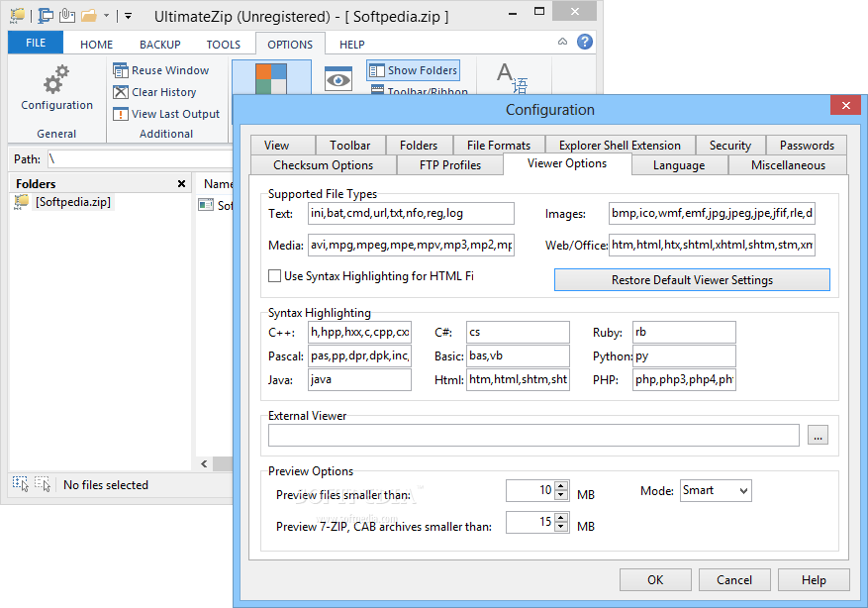868x608 pixels.
Task: Click the eye preview icon in ribbon
Action: point(338,80)
